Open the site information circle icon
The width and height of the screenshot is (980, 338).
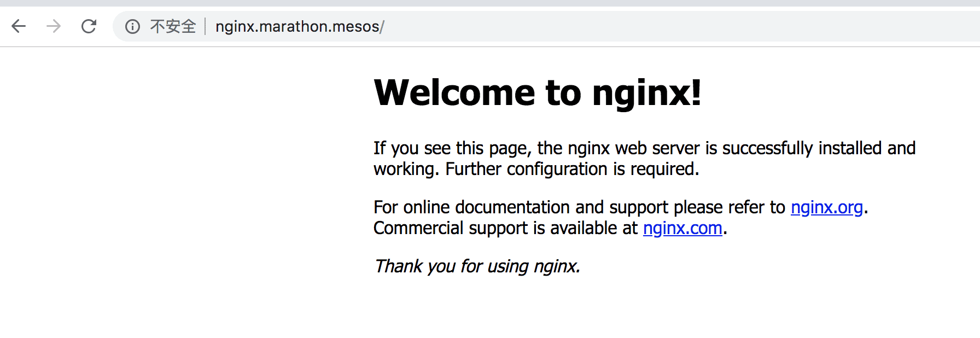pyautogui.click(x=132, y=26)
